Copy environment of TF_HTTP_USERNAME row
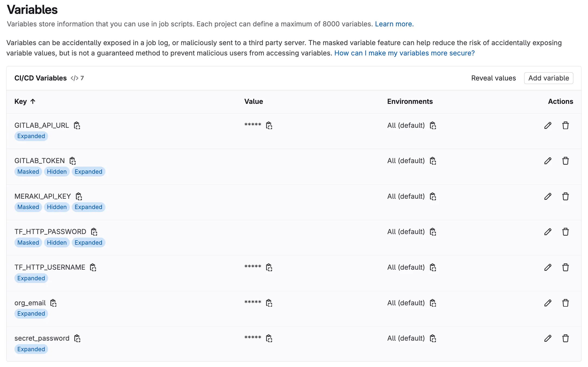The height and width of the screenshot is (367, 588). pos(433,268)
